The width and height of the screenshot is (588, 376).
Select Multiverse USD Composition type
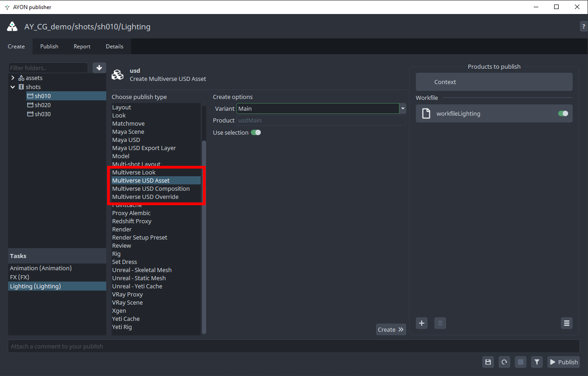click(x=156, y=188)
